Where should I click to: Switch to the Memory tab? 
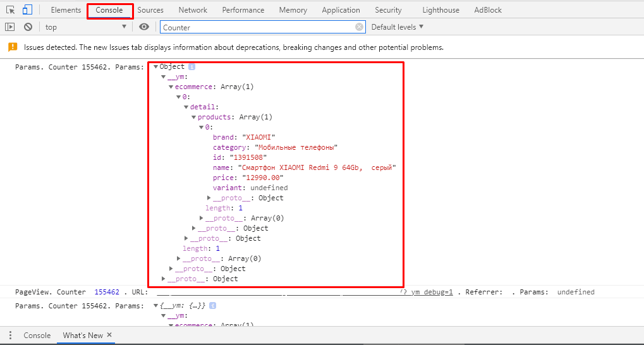pyautogui.click(x=293, y=10)
